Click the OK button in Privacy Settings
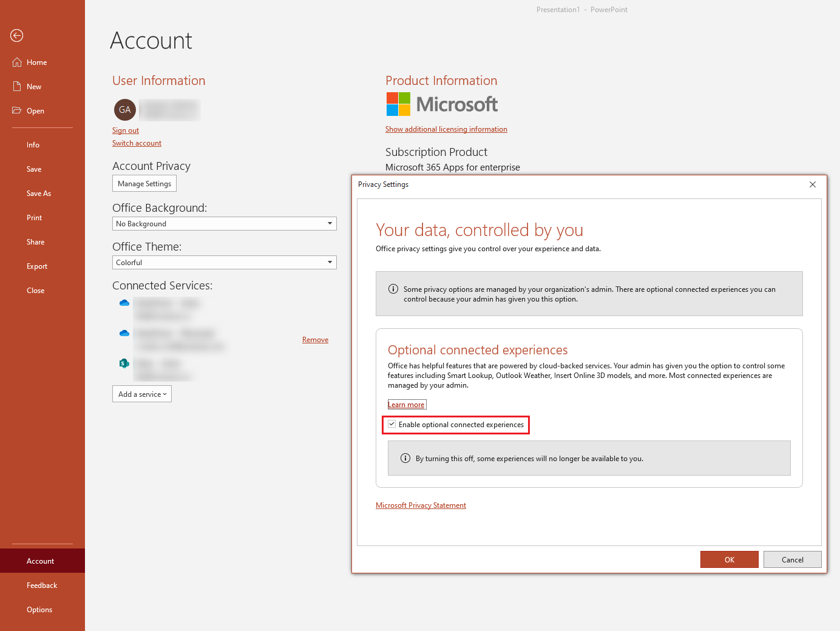The width and height of the screenshot is (840, 631). [730, 559]
